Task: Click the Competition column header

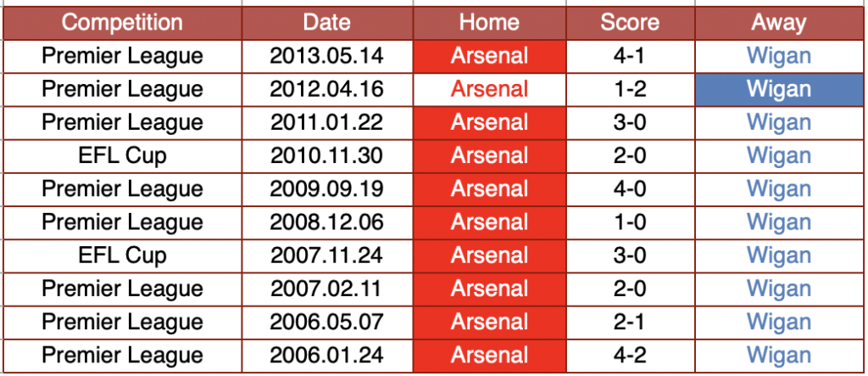Action: 123,23
